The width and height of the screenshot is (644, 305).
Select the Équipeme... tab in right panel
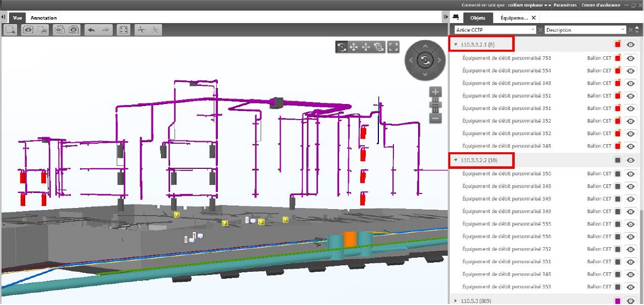(x=514, y=18)
